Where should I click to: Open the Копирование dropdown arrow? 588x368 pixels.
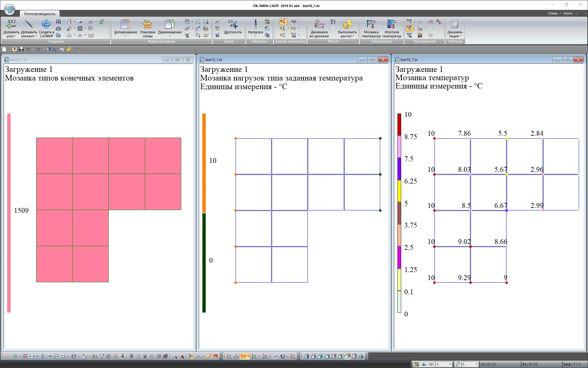click(x=125, y=36)
